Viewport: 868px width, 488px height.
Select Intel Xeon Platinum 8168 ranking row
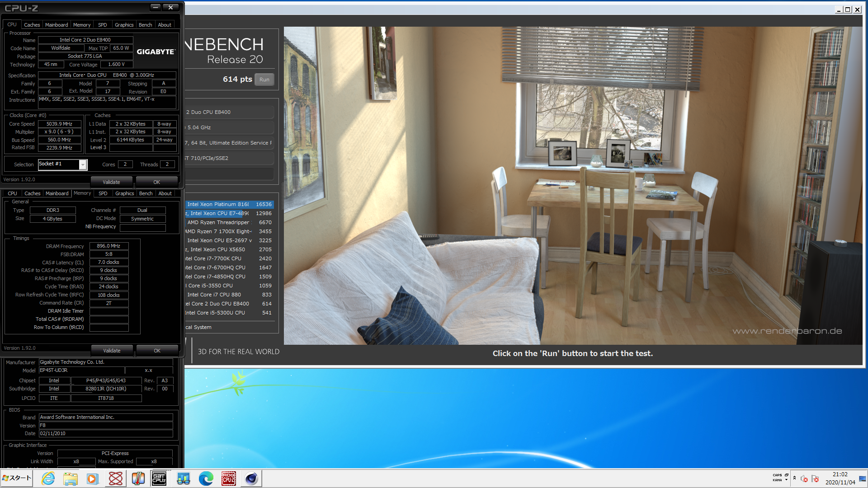tap(229, 204)
